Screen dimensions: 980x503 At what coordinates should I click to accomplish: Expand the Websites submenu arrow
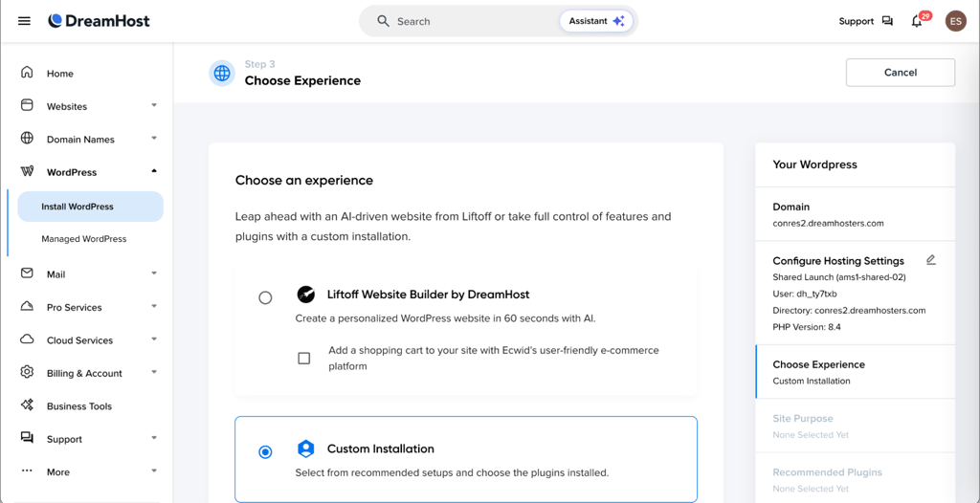pos(154,105)
